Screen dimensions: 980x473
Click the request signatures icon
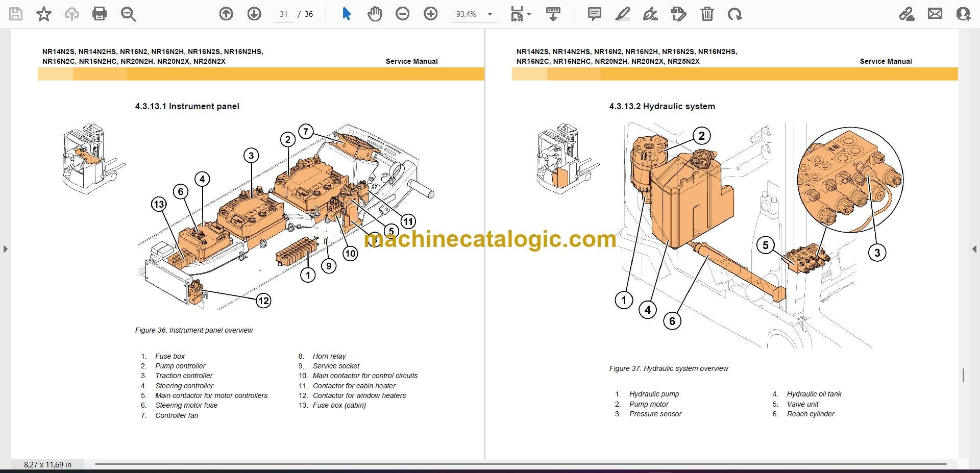tap(679, 14)
